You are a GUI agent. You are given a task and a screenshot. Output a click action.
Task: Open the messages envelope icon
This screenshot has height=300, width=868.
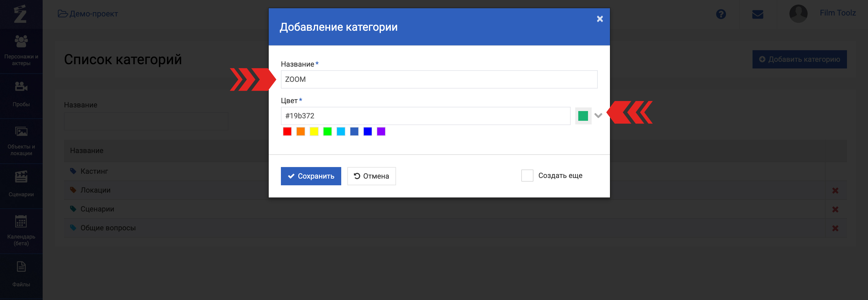(x=757, y=15)
